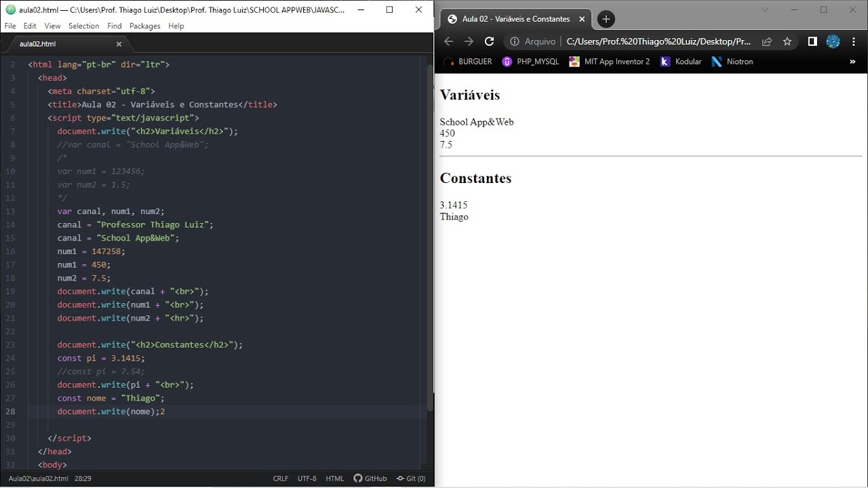Open Chrome's tab search dropdown arrow
This screenshot has height=488, width=868.
click(x=765, y=9)
